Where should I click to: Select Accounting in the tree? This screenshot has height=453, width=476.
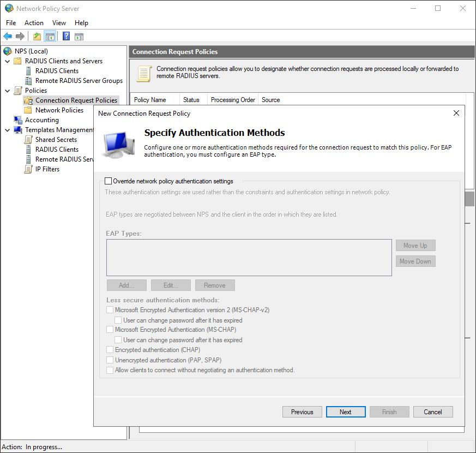[42, 120]
